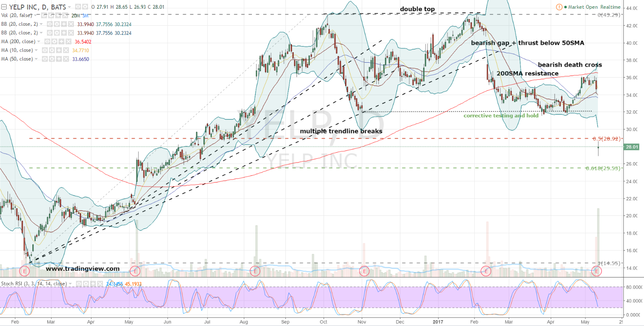This screenshot has width=644, height=326.
Task: Click the YELP INC, D, BATS title
Action: (x=37, y=7)
